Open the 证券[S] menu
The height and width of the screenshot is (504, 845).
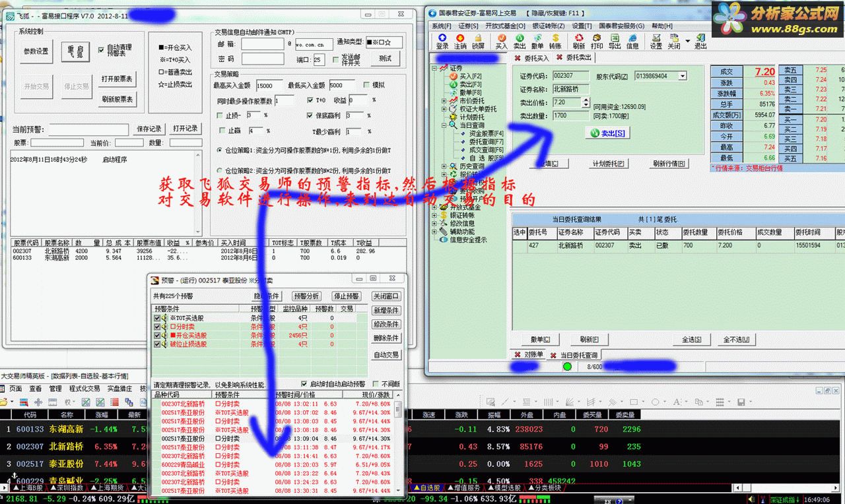pyautogui.click(x=468, y=26)
